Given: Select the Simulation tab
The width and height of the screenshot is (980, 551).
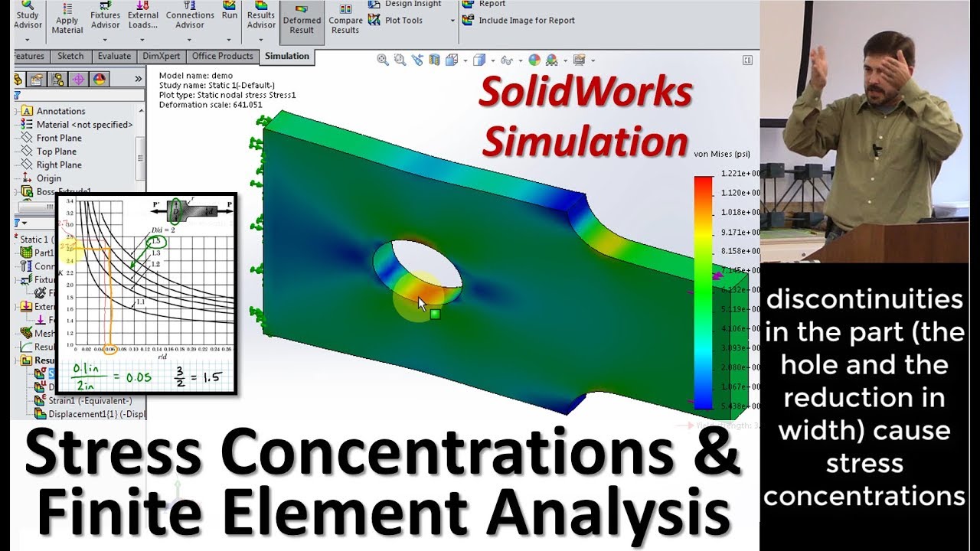Looking at the screenshot, I should pyautogui.click(x=287, y=56).
